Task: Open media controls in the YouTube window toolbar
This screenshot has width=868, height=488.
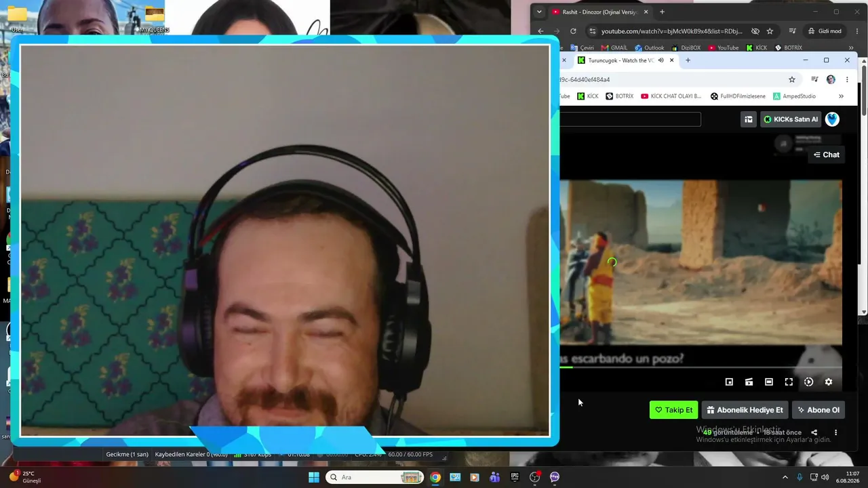Action: coord(792,31)
